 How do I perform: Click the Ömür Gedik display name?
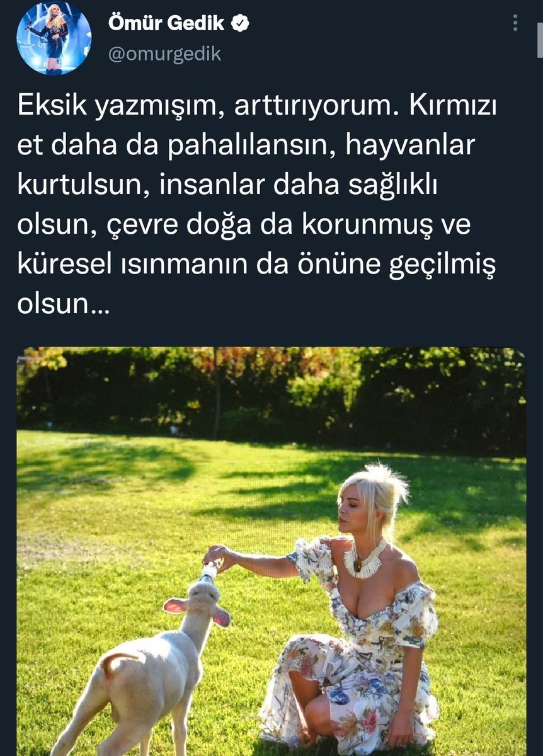[x=166, y=23]
